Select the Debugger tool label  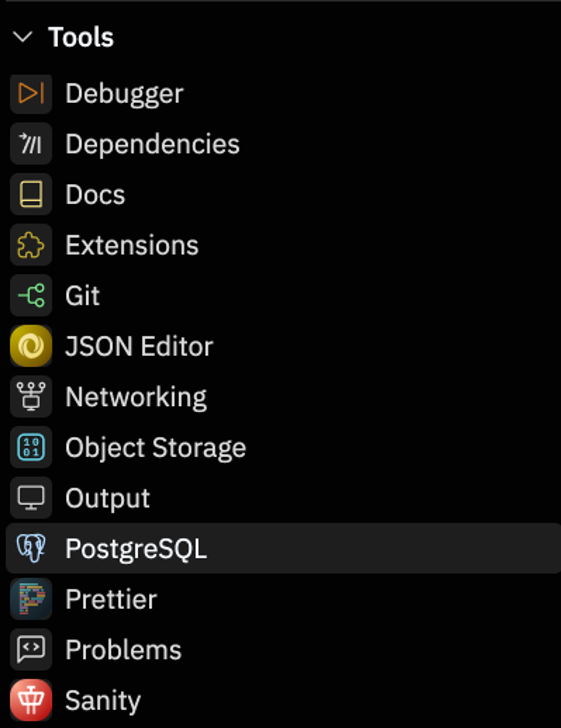[124, 94]
